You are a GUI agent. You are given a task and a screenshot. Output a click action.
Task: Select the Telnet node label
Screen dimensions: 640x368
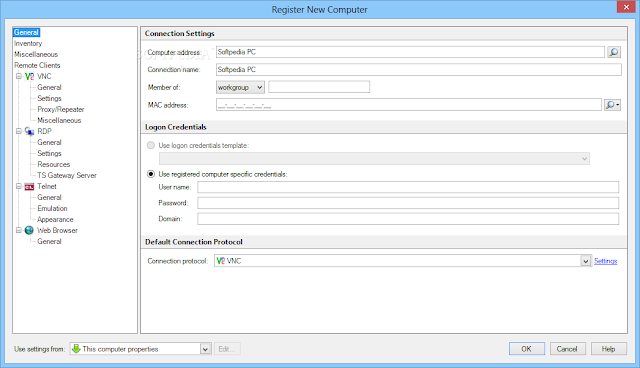(47, 186)
